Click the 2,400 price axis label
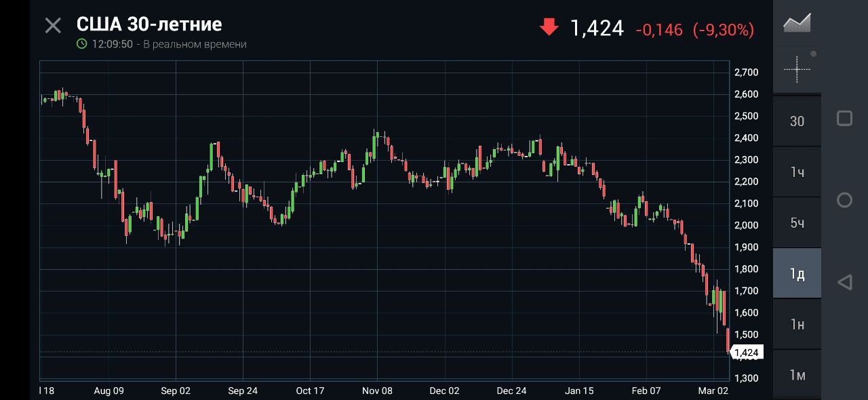 pyautogui.click(x=746, y=138)
